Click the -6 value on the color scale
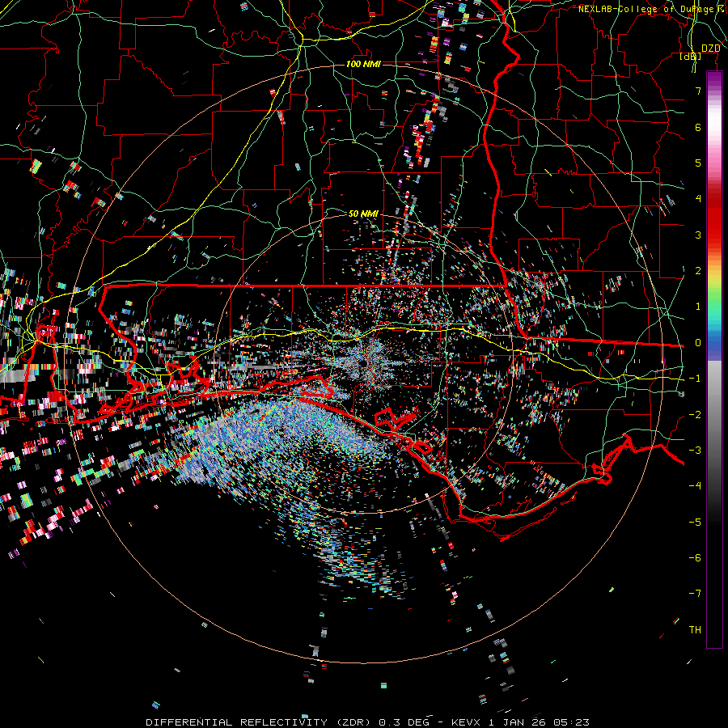728x728 pixels. [695, 558]
